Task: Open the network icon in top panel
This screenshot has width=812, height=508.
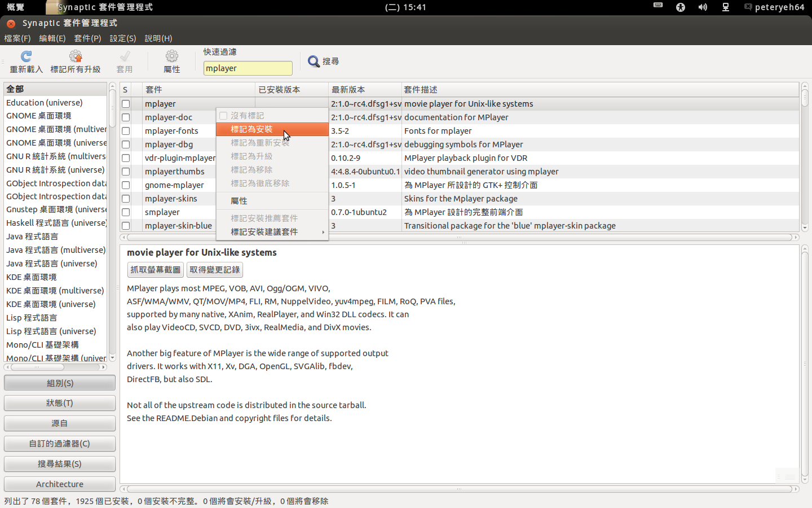Action: tap(726, 7)
